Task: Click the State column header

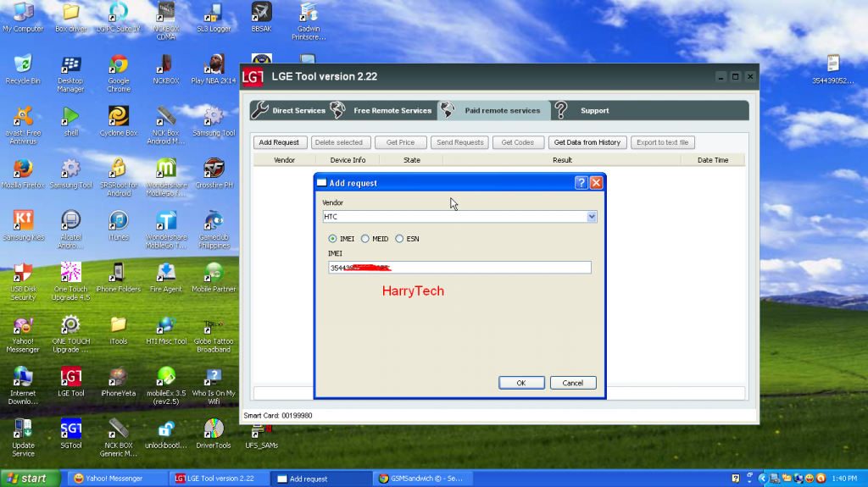Action: pos(412,160)
